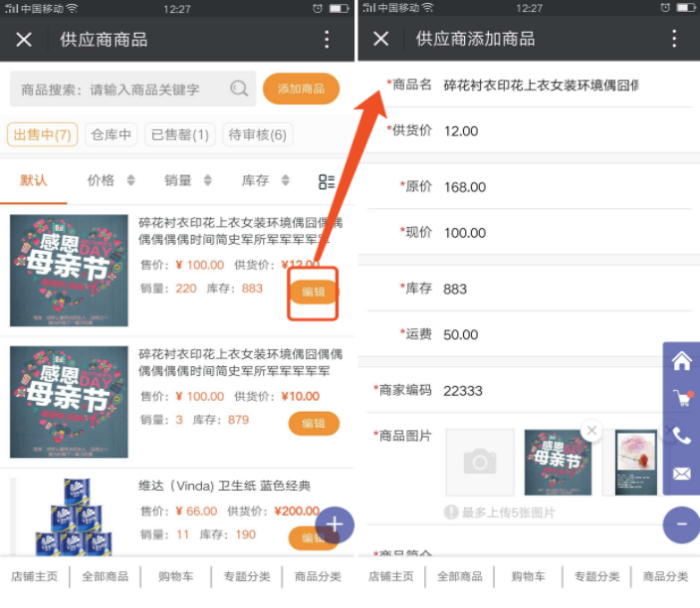Tap the search magnifier icon

point(239,89)
